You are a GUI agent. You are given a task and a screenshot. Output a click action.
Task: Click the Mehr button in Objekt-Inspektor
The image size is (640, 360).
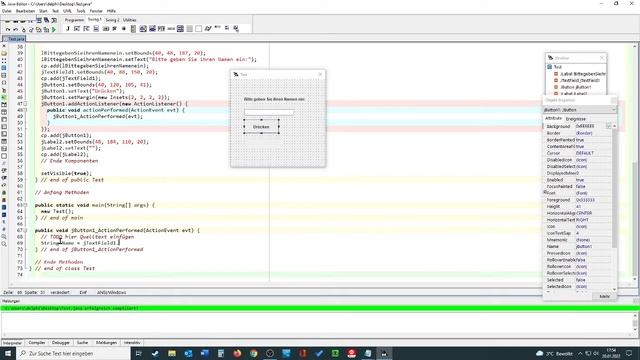(x=604, y=296)
